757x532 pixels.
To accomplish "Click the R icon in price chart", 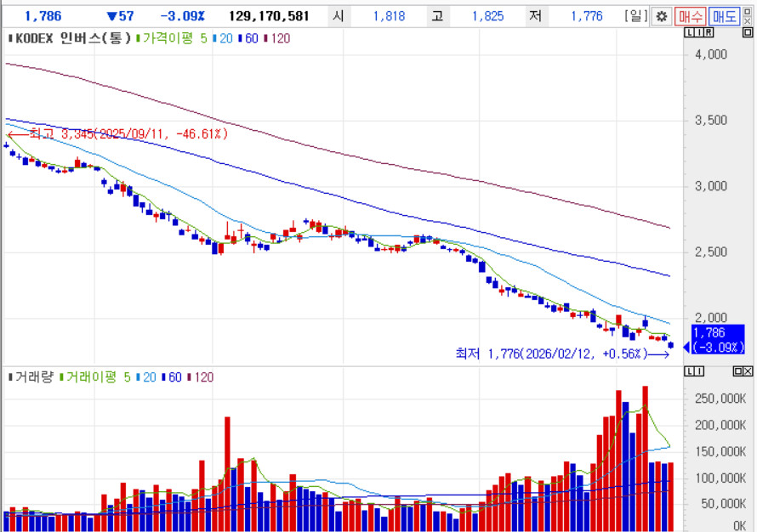I will (709, 32).
